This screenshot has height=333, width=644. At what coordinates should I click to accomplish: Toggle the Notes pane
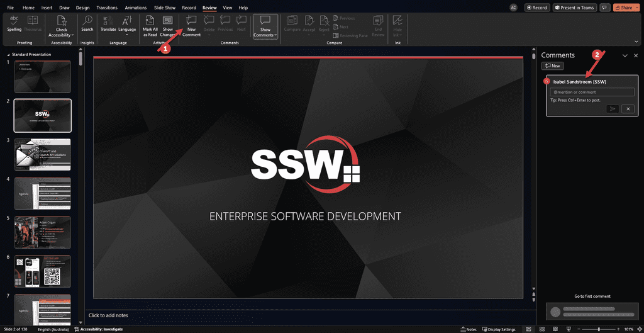[470, 329]
